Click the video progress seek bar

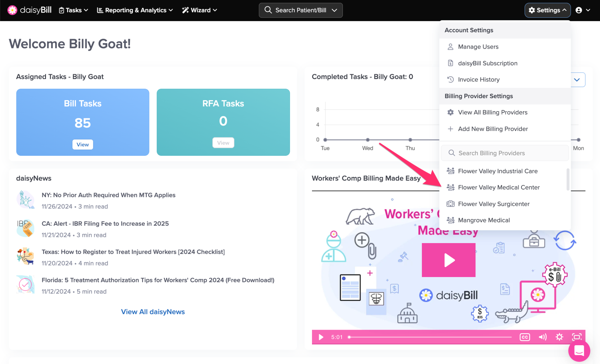431,337
